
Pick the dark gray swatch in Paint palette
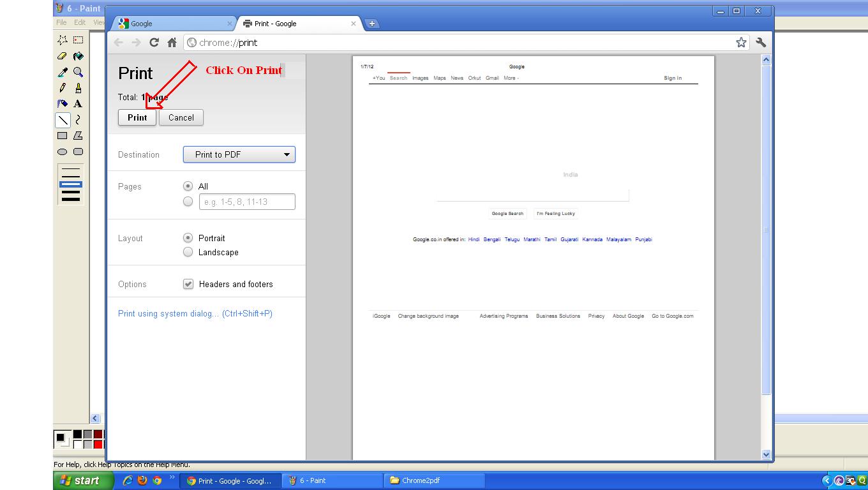tap(87, 434)
